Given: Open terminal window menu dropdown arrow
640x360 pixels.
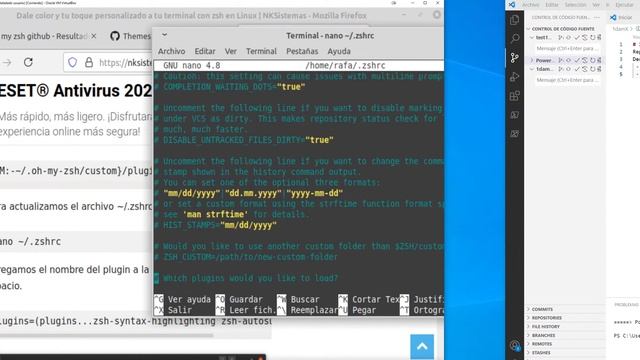Looking at the screenshot, I should point(164,35).
